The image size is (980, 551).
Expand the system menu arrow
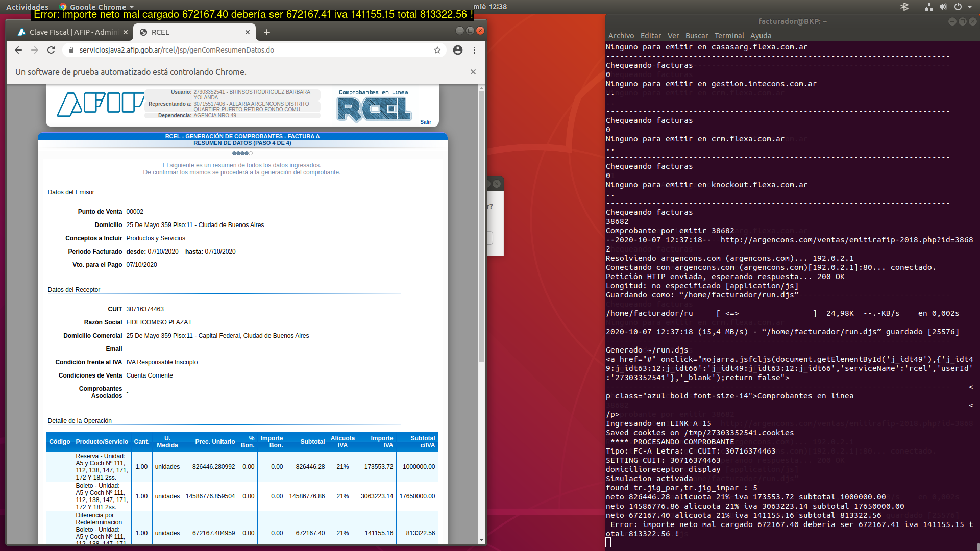970,7
